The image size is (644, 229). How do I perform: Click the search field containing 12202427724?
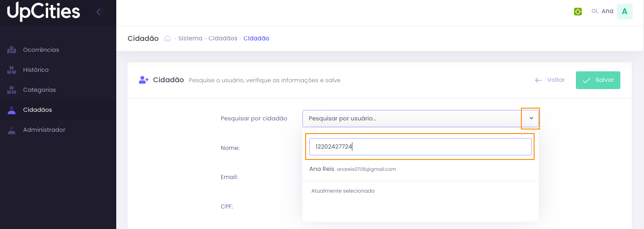(x=421, y=147)
